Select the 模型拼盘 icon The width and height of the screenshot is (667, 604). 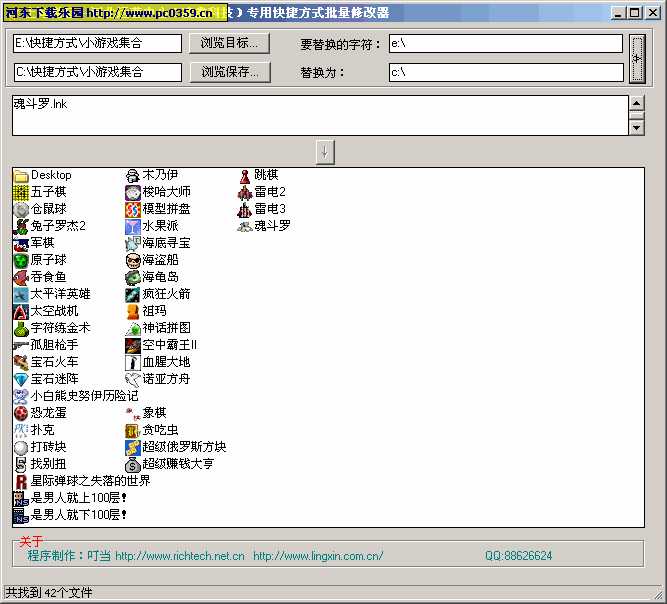[x=133, y=209]
